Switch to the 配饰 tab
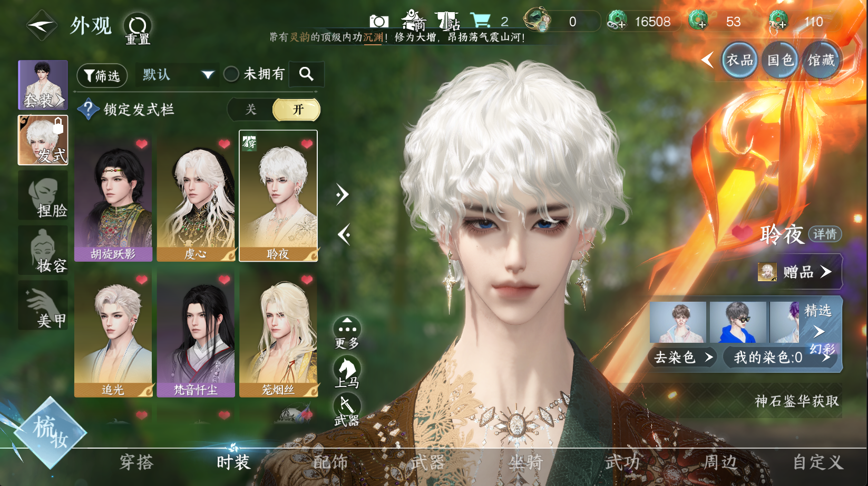This screenshot has height=486, width=868. 330,462
